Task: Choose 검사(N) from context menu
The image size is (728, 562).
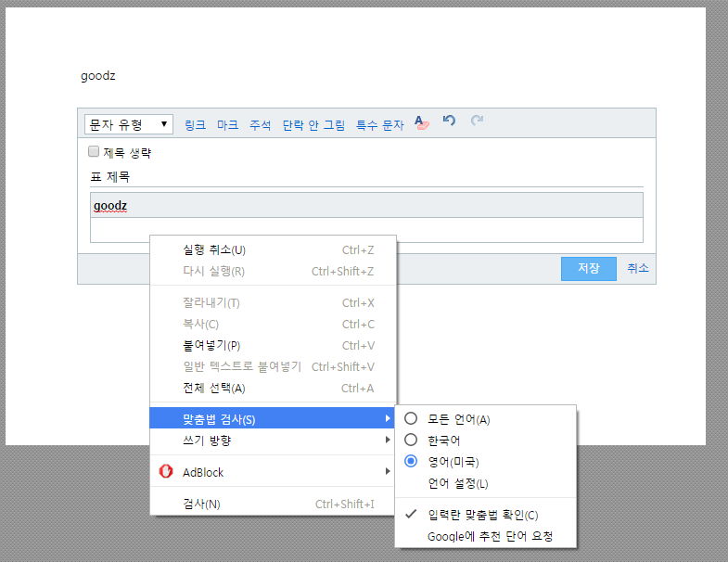Action: (273, 504)
